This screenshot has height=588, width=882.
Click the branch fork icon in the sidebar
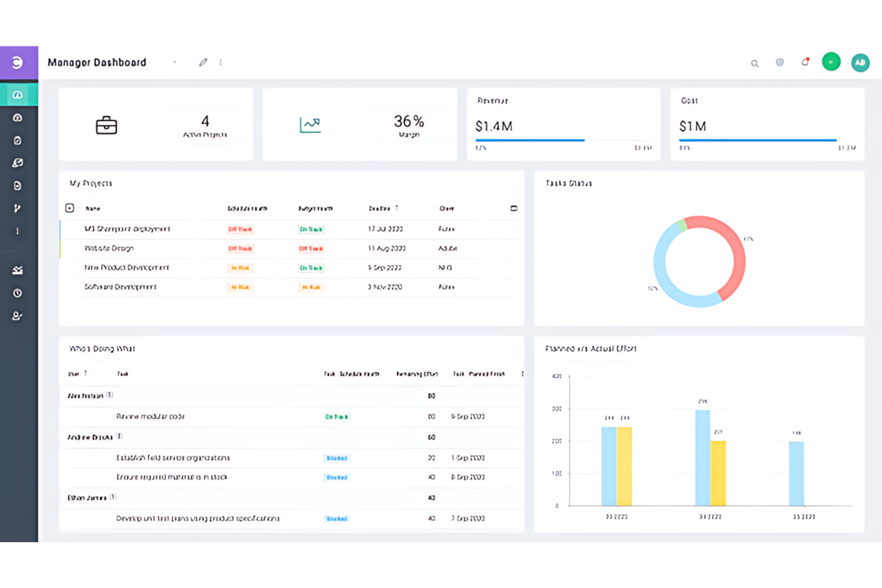tap(17, 209)
